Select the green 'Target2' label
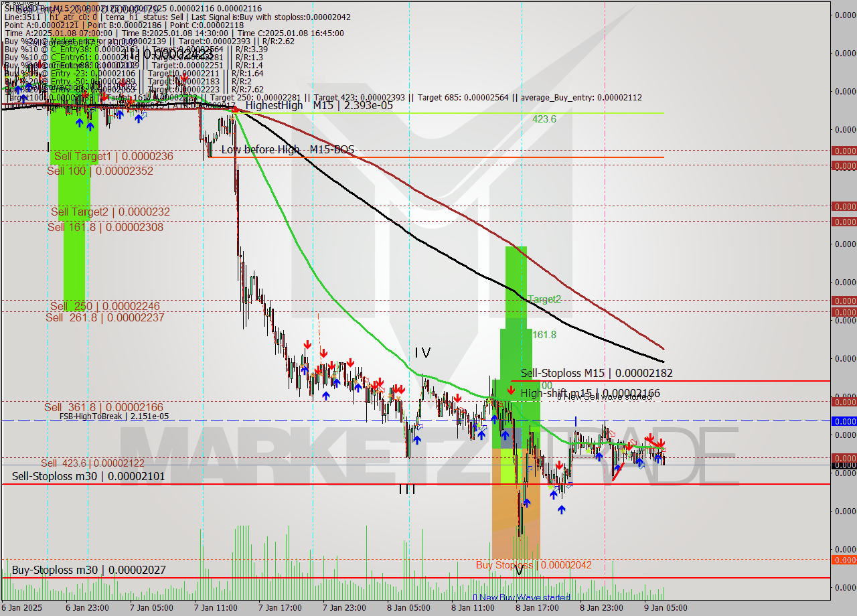Image resolution: width=857 pixels, height=616 pixels. coord(544,299)
